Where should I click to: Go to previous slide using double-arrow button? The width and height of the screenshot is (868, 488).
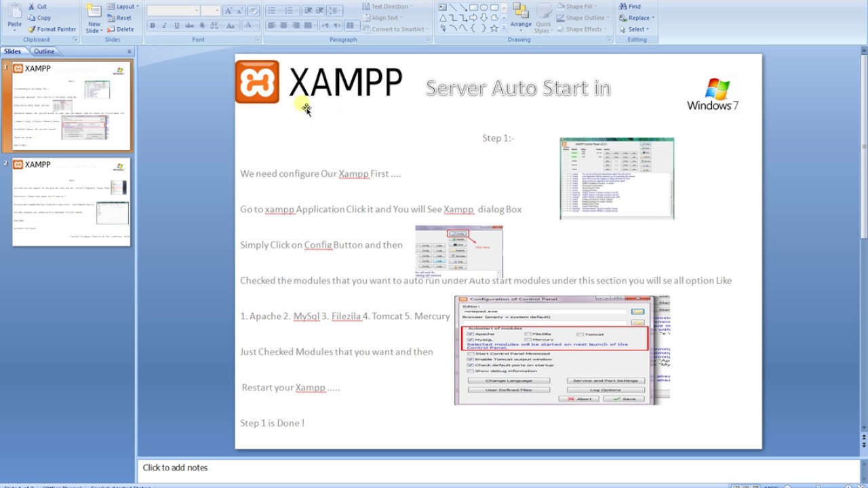coord(863,437)
